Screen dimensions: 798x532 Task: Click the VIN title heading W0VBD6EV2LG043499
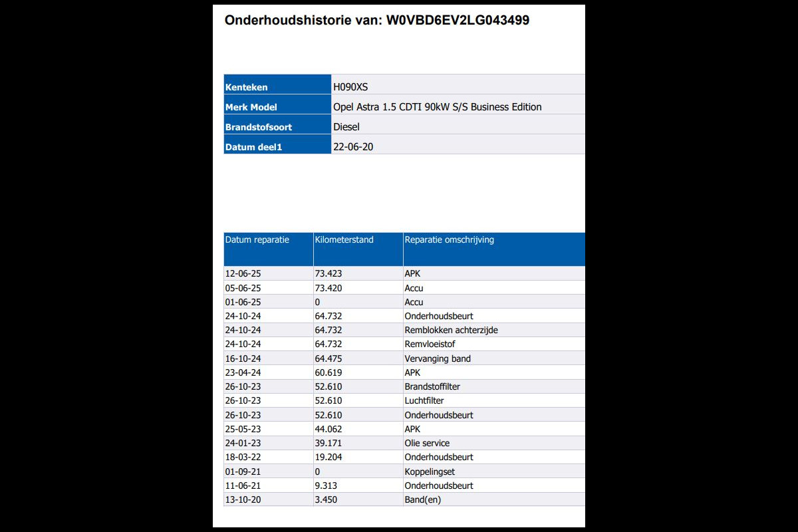pos(377,21)
